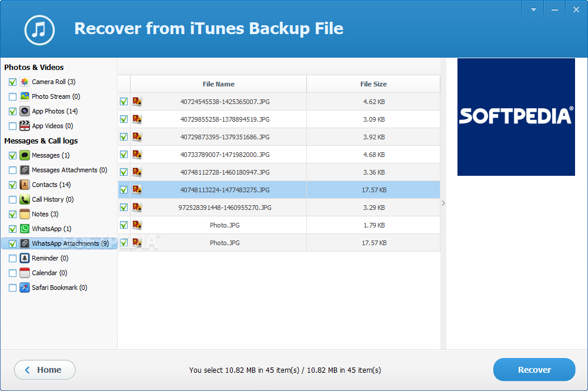The width and height of the screenshot is (588, 391).
Task: Click image icon of 40748112728-1460180947.JPG
Action: tap(137, 172)
